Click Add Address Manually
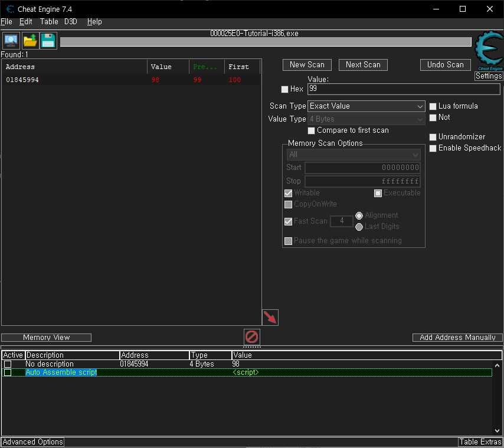Screen dimensions: 504x448 [457, 338]
